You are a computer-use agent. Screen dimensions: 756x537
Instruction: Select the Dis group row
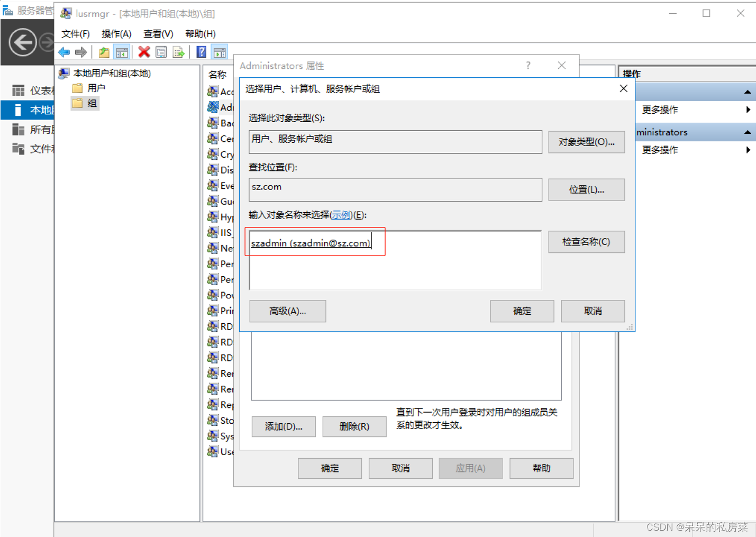[220, 170]
